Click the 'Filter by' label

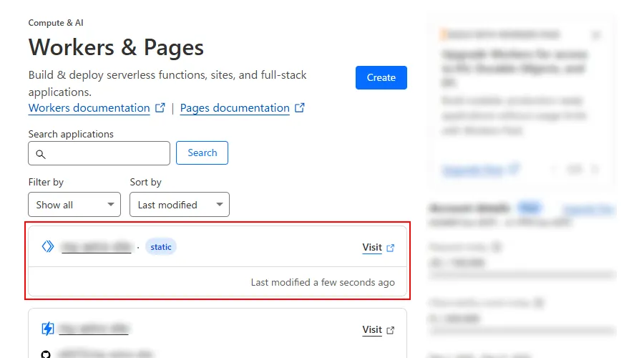point(46,182)
